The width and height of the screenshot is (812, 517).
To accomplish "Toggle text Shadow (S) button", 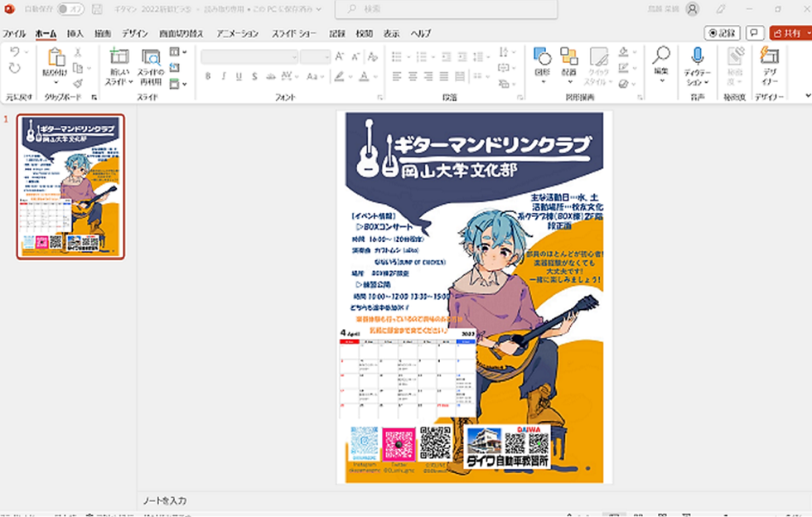I will tap(254, 76).
